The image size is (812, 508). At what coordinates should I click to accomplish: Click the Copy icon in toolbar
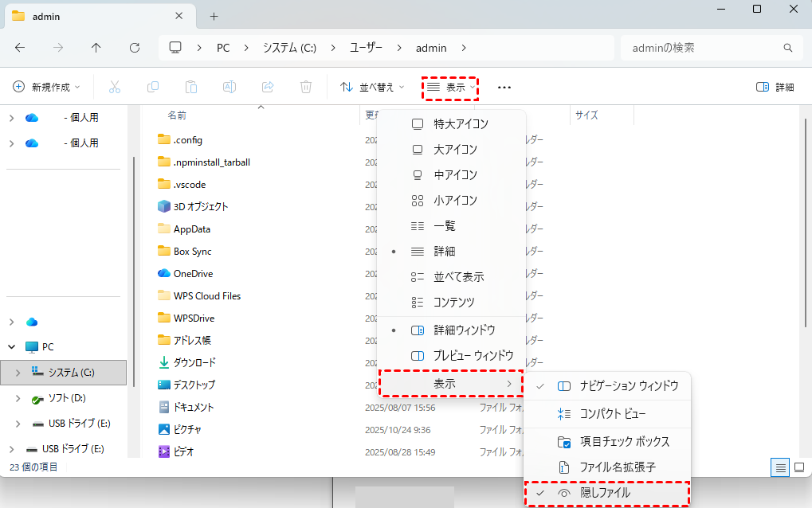(153, 87)
